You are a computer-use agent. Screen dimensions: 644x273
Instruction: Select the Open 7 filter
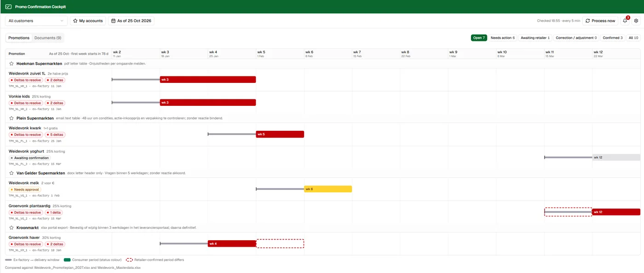(478, 38)
